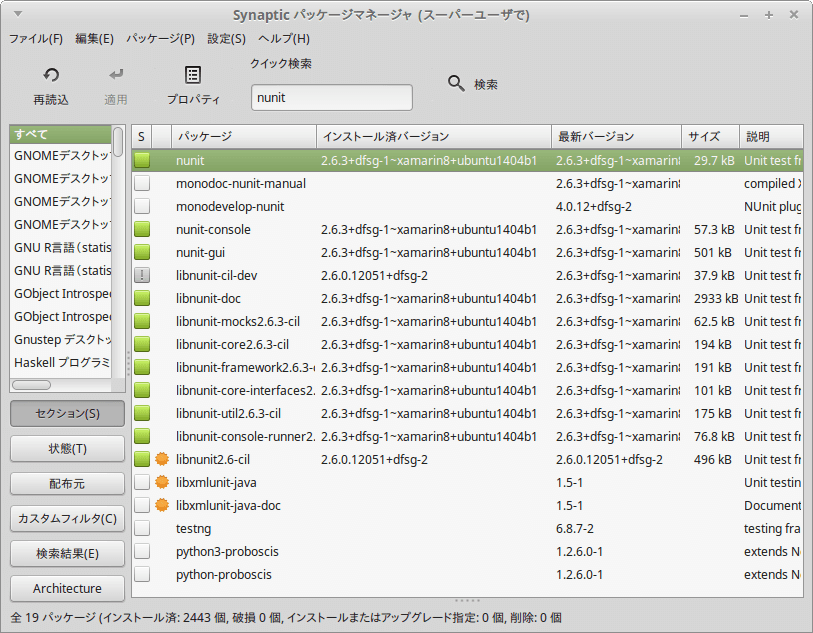This screenshot has height=633, width=813.
Task: Select the すべて section in the list
Action: click(61, 134)
